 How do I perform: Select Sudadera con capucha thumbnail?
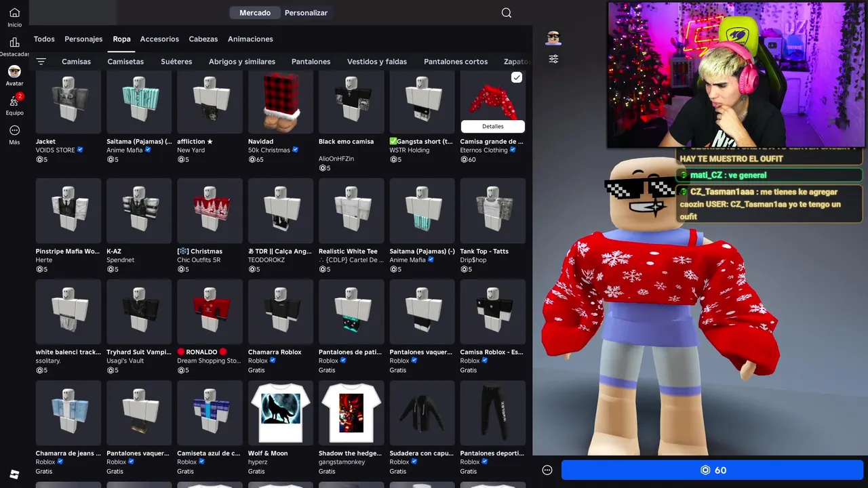point(422,413)
